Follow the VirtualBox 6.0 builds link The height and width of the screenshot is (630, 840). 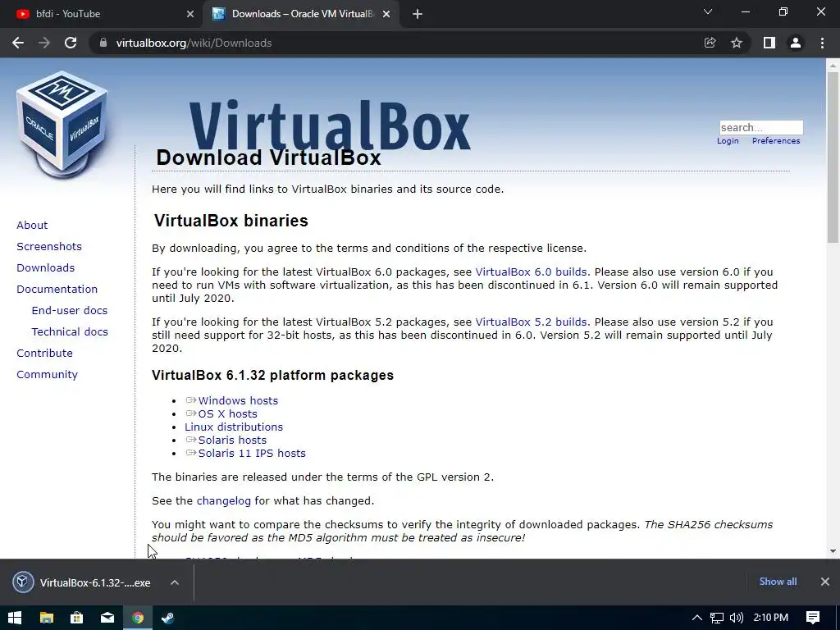pos(531,272)
